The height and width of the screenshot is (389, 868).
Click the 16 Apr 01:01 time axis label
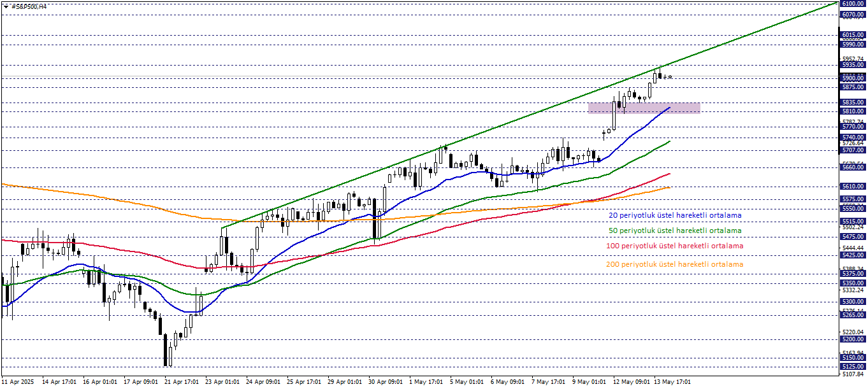[x=100, y=382]
